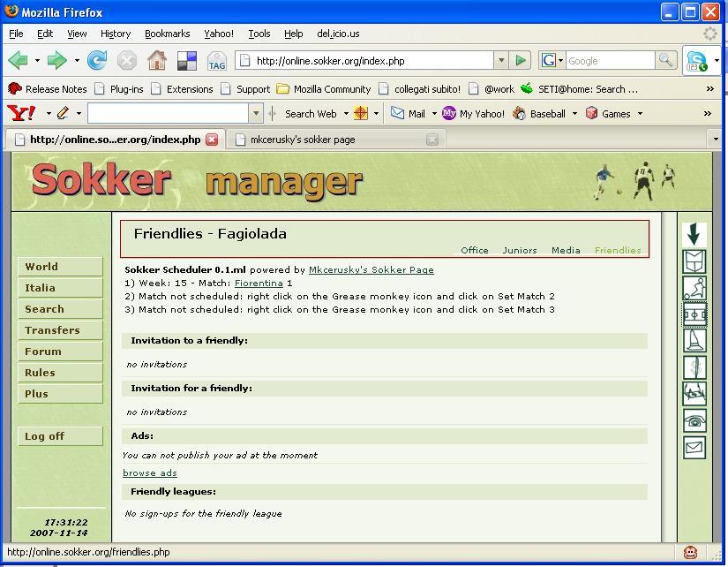Close the online.sokker.org index.php tab

click(212, 140)
